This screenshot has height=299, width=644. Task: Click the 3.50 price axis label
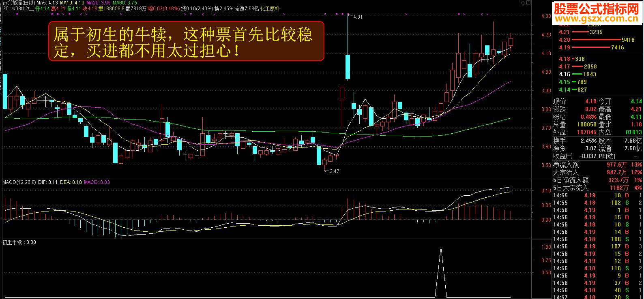coord(546,165)
